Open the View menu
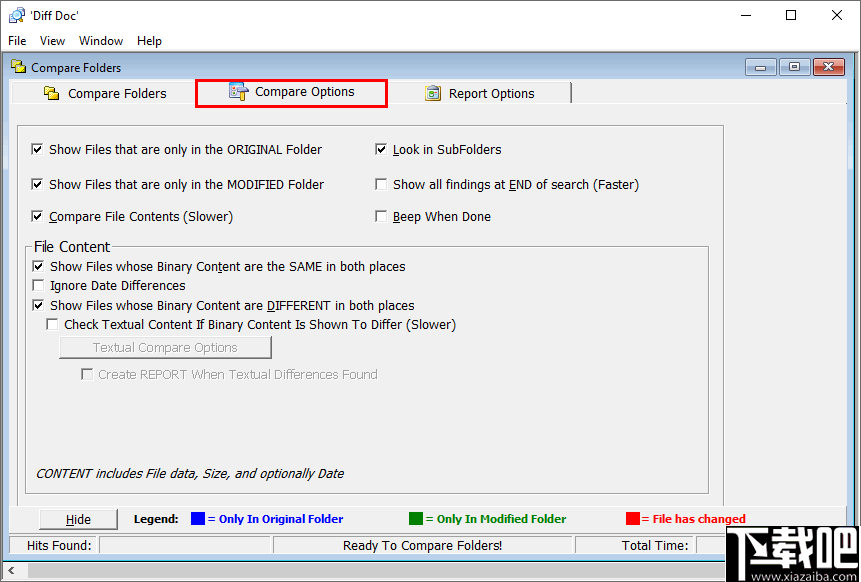The height and width of the screenshot is (582, 861). pyautogui.click(x=53, y=41)
